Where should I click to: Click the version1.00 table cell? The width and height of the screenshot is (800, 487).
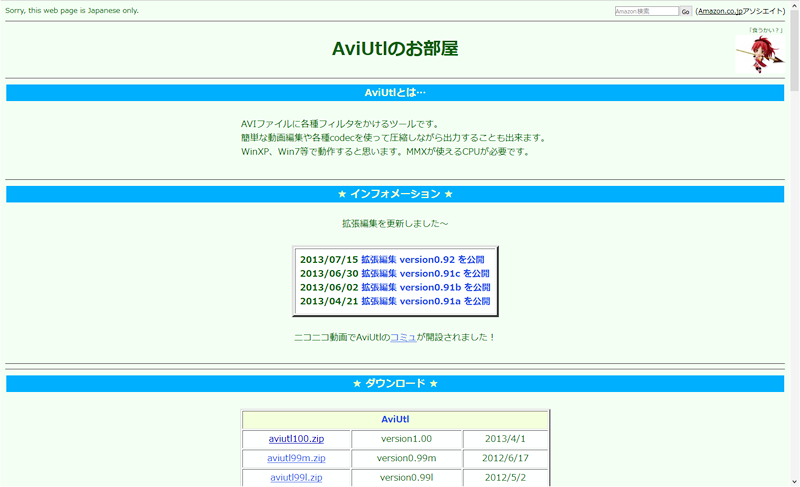(x=407, y=439)
